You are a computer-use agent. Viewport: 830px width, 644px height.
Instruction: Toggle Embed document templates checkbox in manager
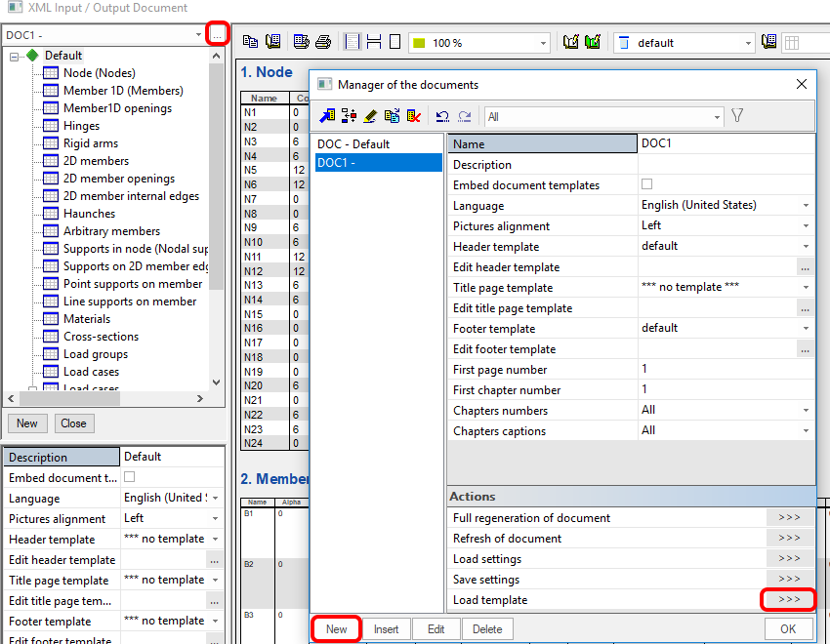click(x=646, y=184)
